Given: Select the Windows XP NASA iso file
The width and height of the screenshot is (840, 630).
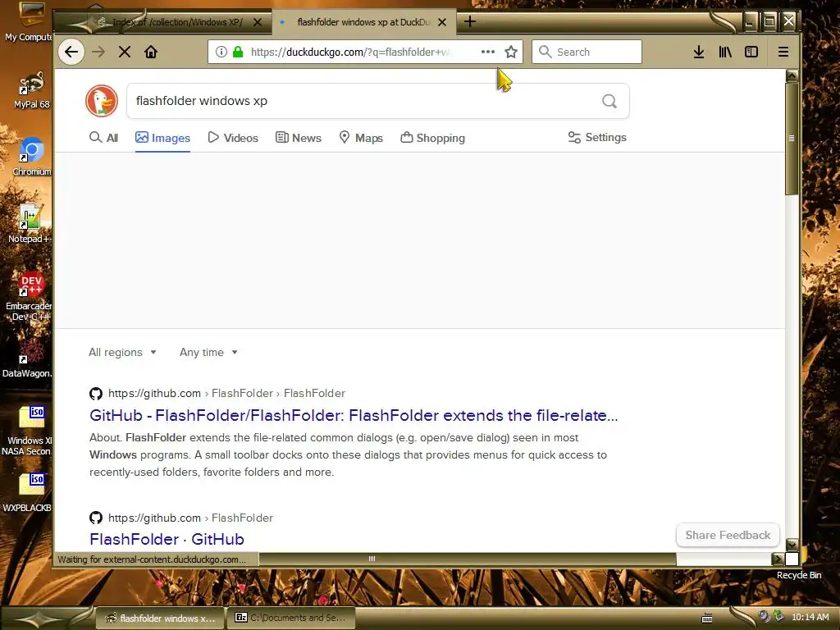Looking at the screenshot, I should (x=28, y=431).
